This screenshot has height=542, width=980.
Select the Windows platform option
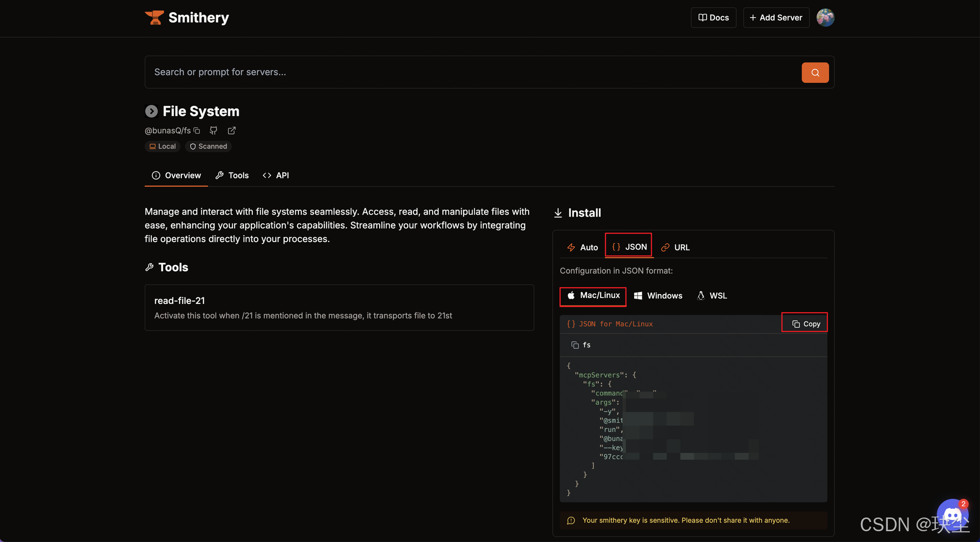tap(658, 296)
